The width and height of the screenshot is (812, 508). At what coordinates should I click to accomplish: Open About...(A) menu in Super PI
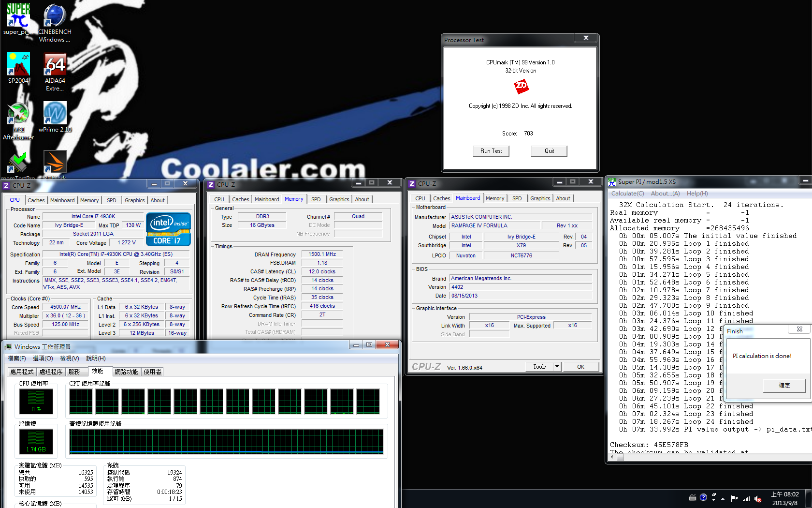[x=665, y=194]
